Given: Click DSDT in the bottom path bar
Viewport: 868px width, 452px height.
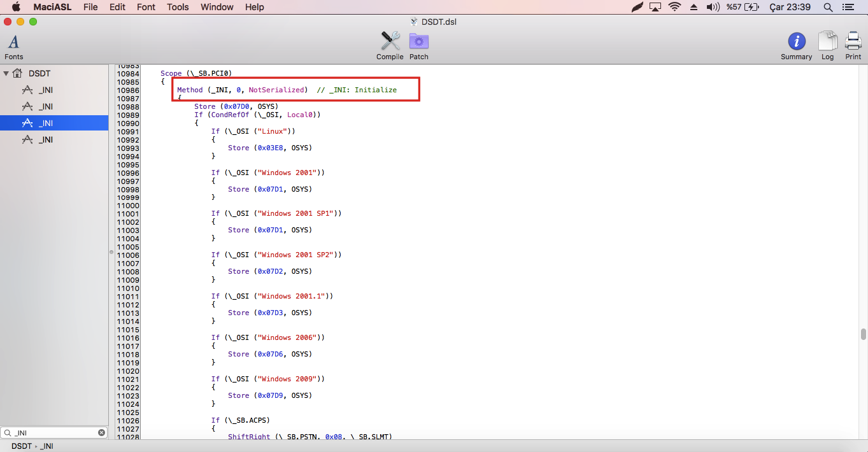Looking at the screenshot, I should (x=21, y=446).
